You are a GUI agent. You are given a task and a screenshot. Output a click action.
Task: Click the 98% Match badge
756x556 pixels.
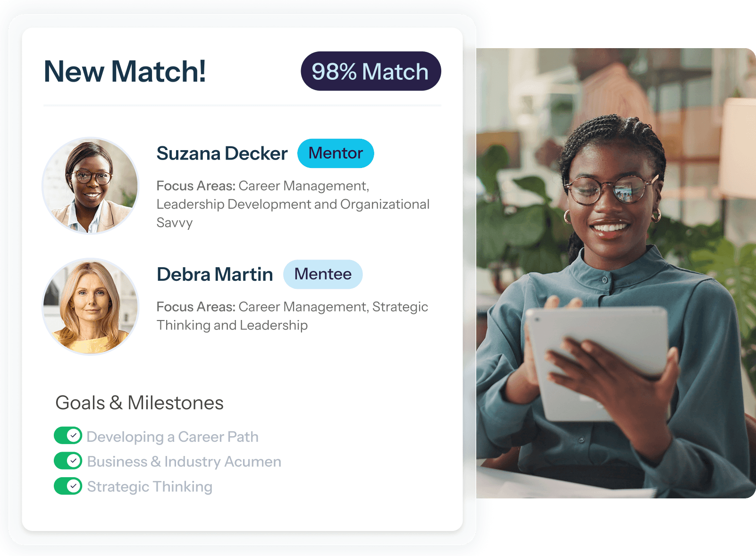tap(370, 71)
